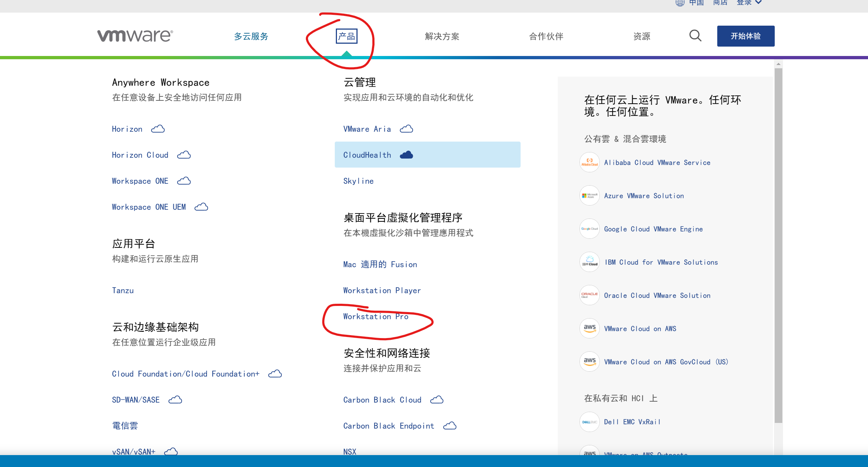This screenshot has height=467, width=868.
Task: Open the Workstation Pro link
Action: click(x=376, y=316)
